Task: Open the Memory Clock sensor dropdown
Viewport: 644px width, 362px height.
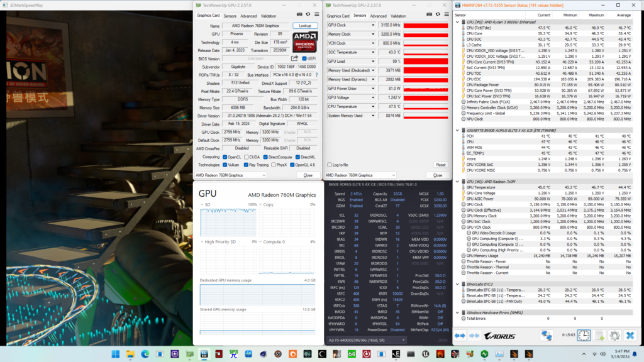Action: tap(373, 34)
